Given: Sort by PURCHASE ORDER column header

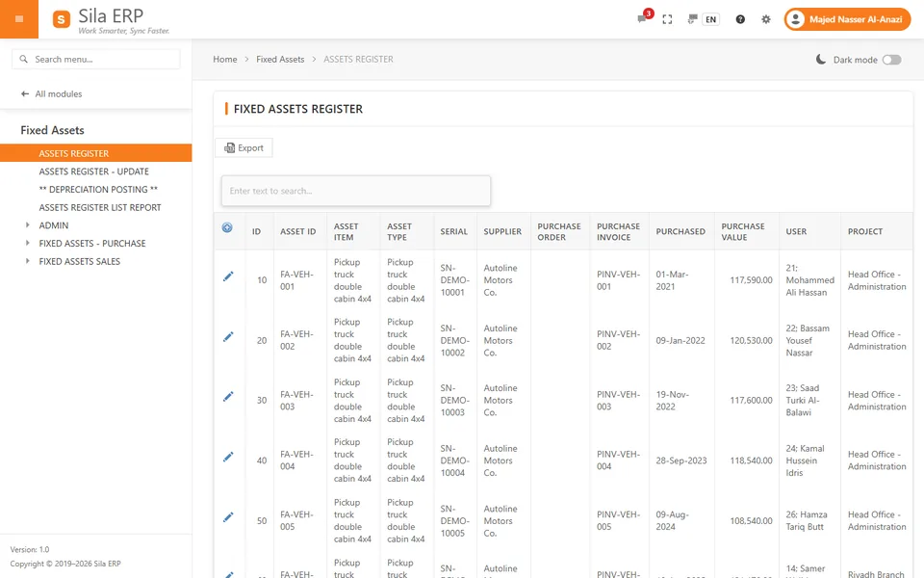Looking at the screenshot, I should coord(559,232).
